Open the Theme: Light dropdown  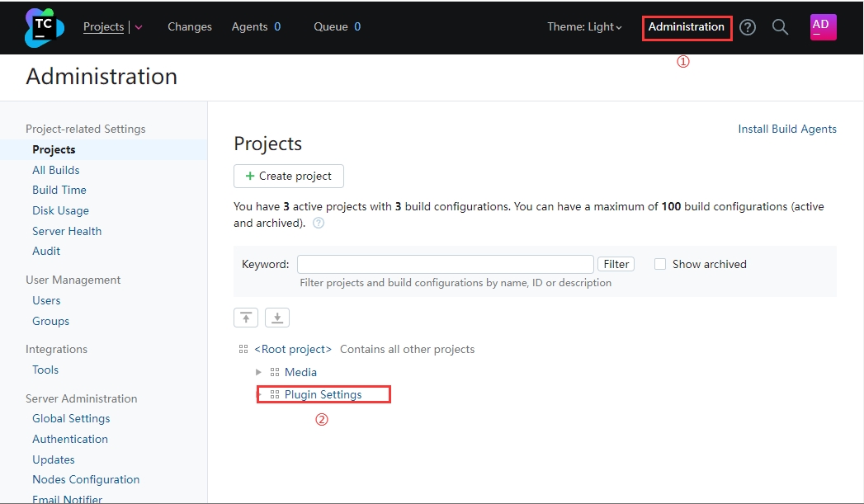584,27
